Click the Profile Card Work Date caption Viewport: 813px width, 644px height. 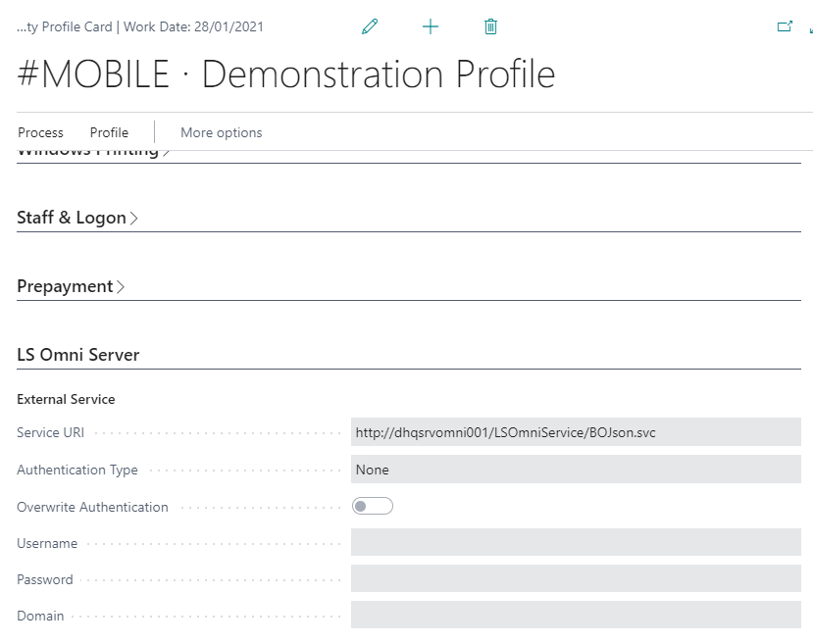140,27
